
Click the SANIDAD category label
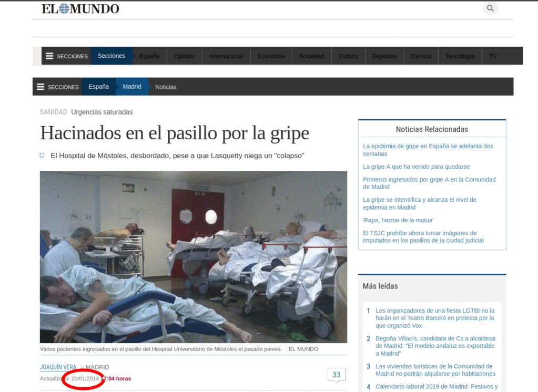tap(53, 112)
